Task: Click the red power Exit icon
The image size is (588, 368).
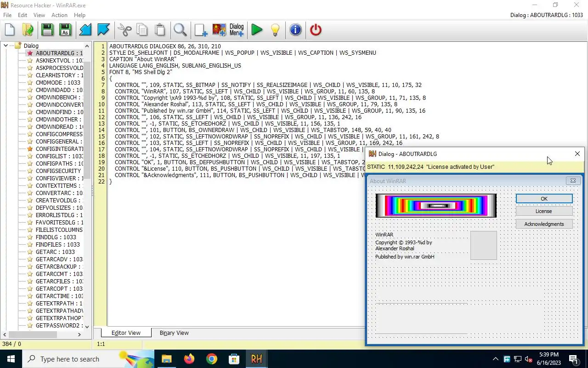Action: [316, 30]
